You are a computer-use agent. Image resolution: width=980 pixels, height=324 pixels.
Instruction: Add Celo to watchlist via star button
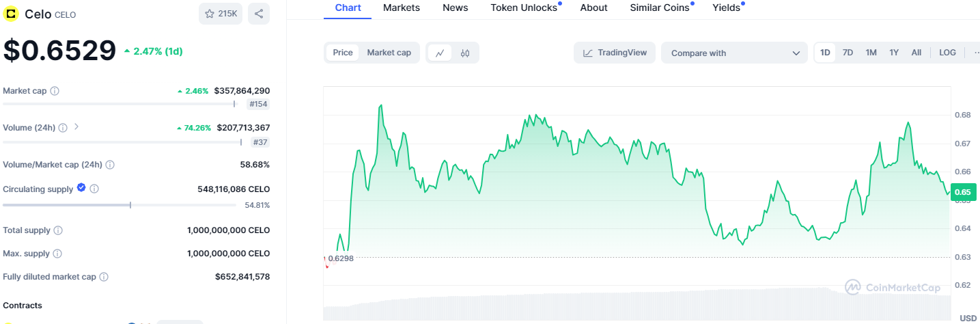point(221,14)
